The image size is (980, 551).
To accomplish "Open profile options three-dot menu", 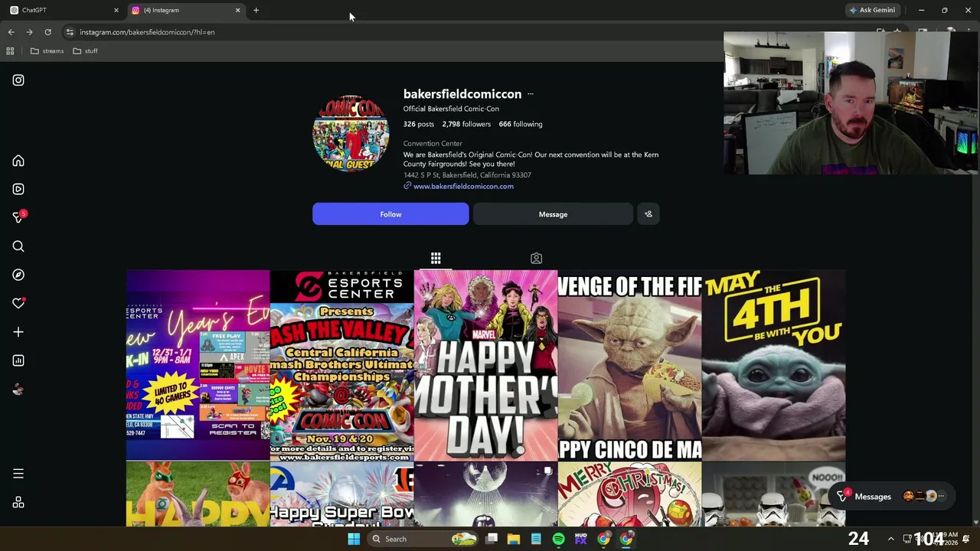I will (531, 94).
